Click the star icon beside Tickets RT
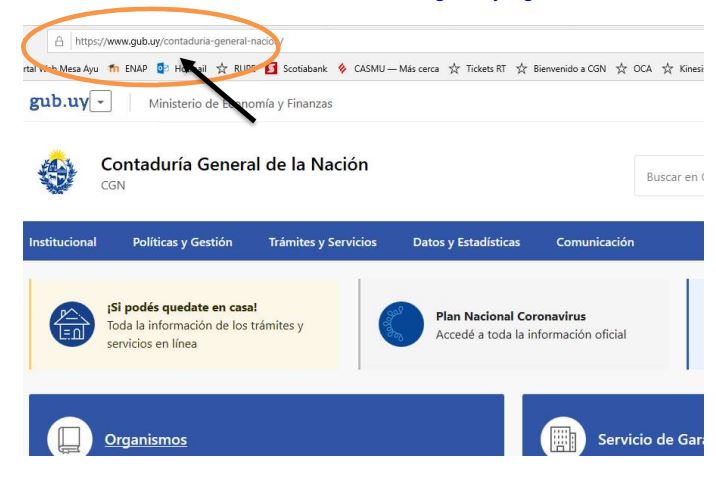The width and height of the screenshot is (716, 477). point(454,68)
